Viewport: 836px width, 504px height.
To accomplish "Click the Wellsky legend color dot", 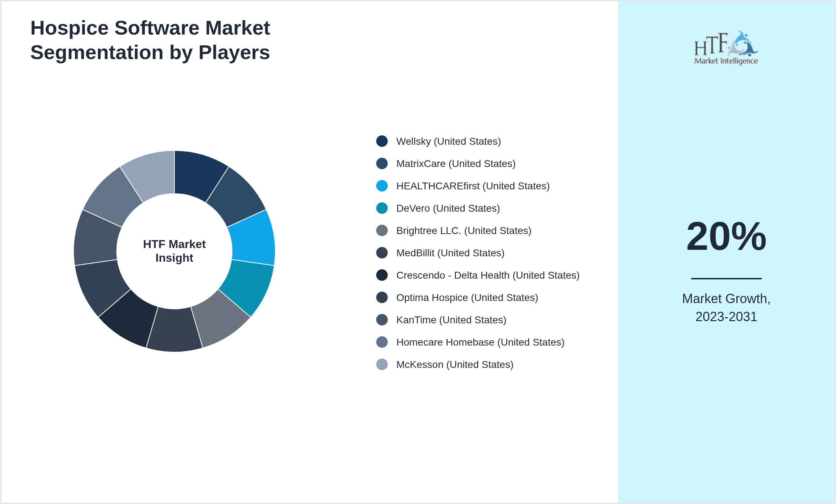I will [x=382, y=141].
